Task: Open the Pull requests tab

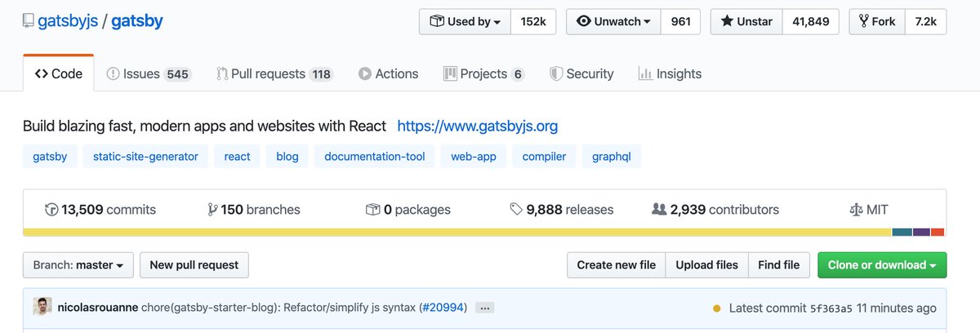Action: click(x=274, y=73)
